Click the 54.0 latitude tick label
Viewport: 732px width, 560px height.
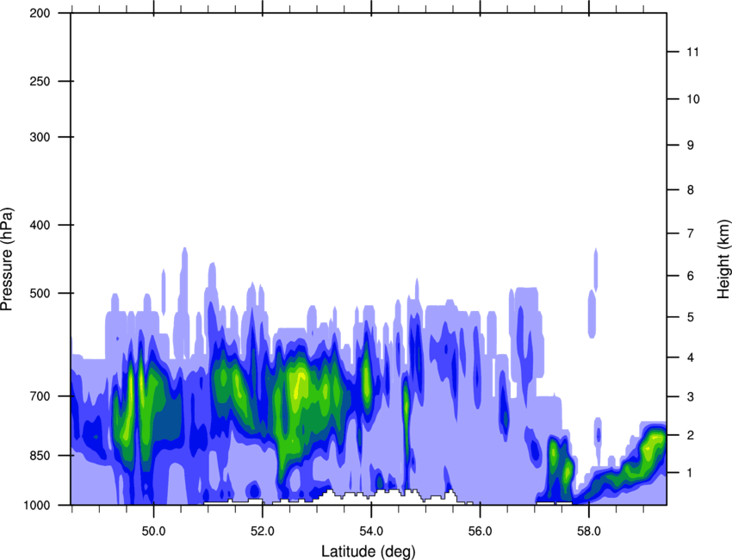371,531
